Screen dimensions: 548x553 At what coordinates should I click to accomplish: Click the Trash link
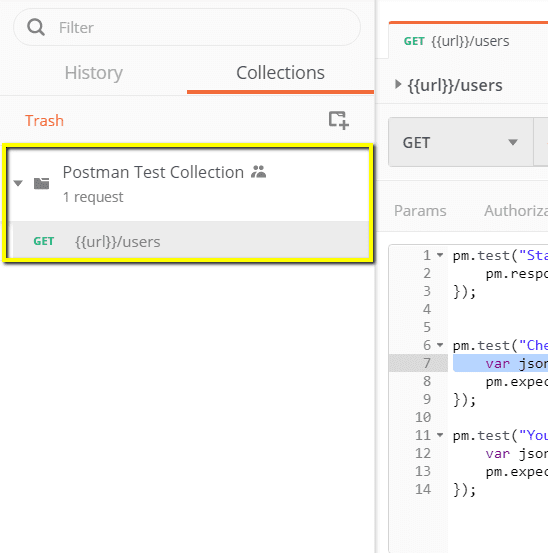click(44, 121)
